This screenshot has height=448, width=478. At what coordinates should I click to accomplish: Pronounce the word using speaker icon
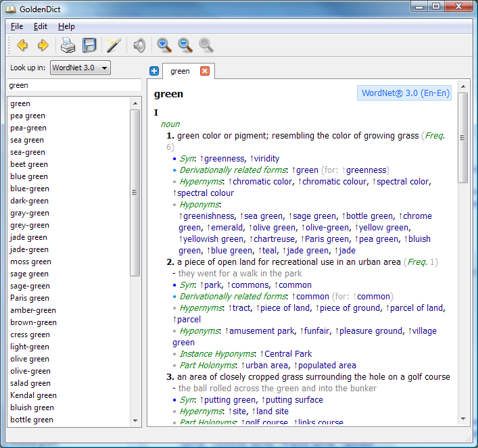tap(139, 45)
